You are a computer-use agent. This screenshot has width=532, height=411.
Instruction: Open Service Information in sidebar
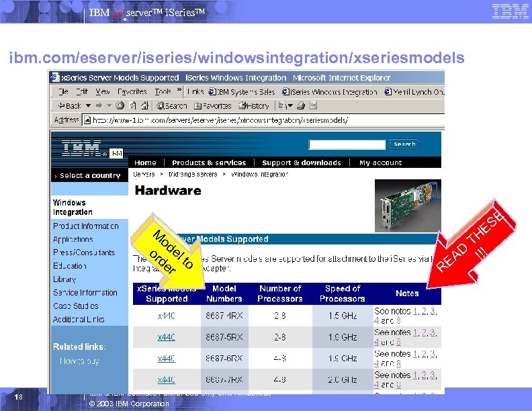click(85, 292)
